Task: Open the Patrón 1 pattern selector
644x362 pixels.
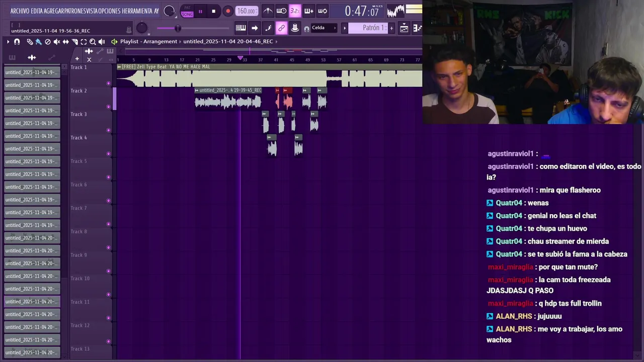Action: (368, 28)
